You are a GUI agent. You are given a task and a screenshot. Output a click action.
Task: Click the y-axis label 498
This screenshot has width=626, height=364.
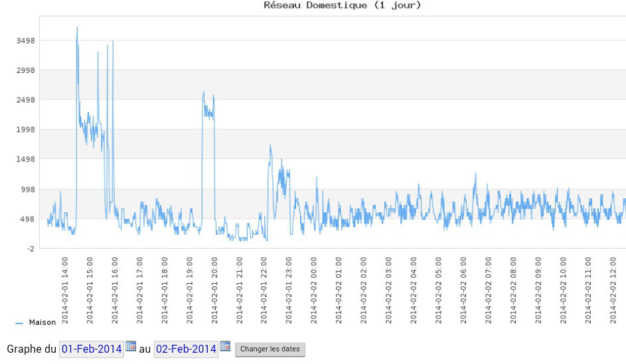tap(28, 219)
